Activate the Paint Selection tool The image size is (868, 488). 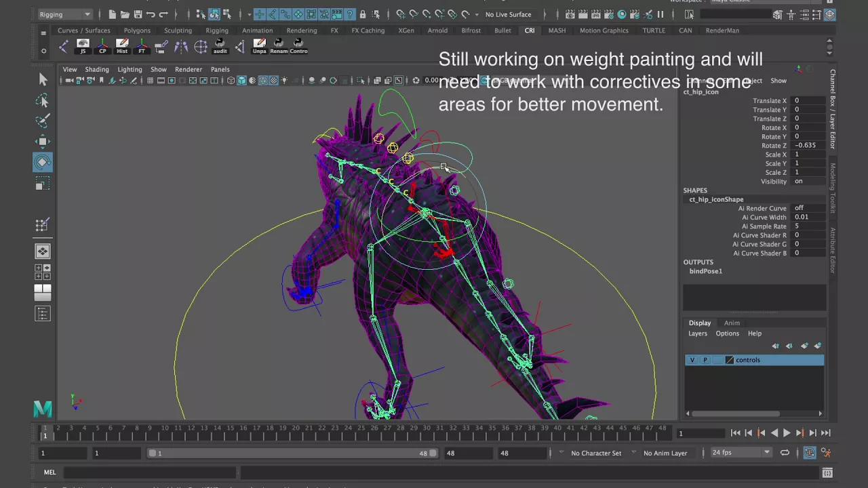pyautogui.click(x=42, y=121)
